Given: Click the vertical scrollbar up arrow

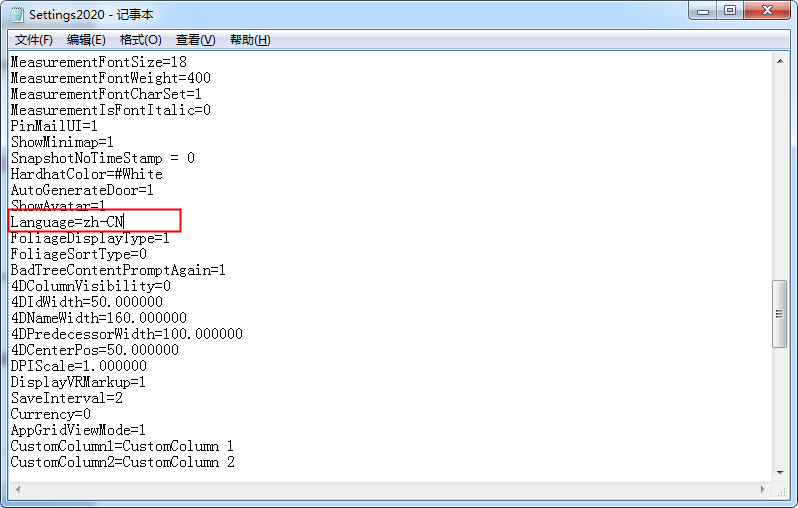Looking at the screenshot, I should [x=781, y=61].
